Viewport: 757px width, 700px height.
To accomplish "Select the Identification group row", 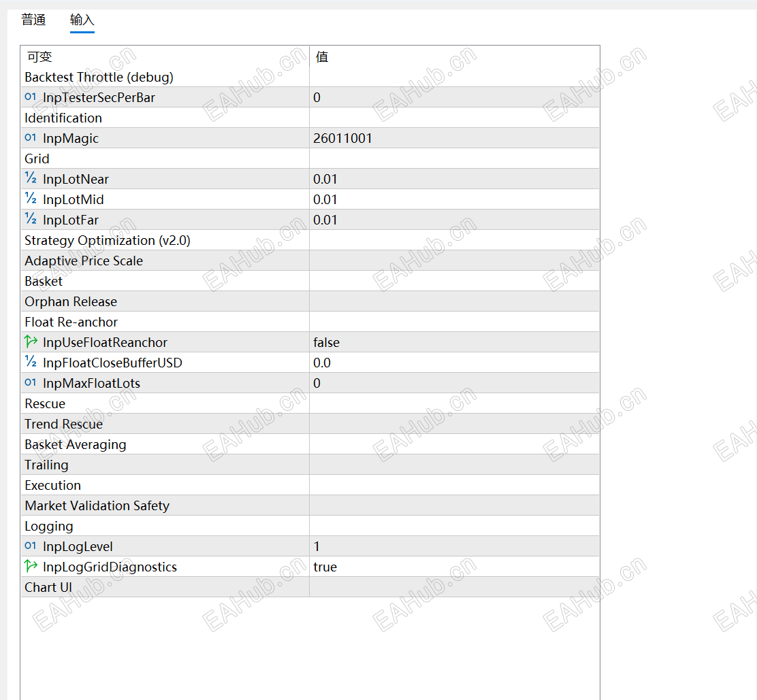I will pos(310,118).
